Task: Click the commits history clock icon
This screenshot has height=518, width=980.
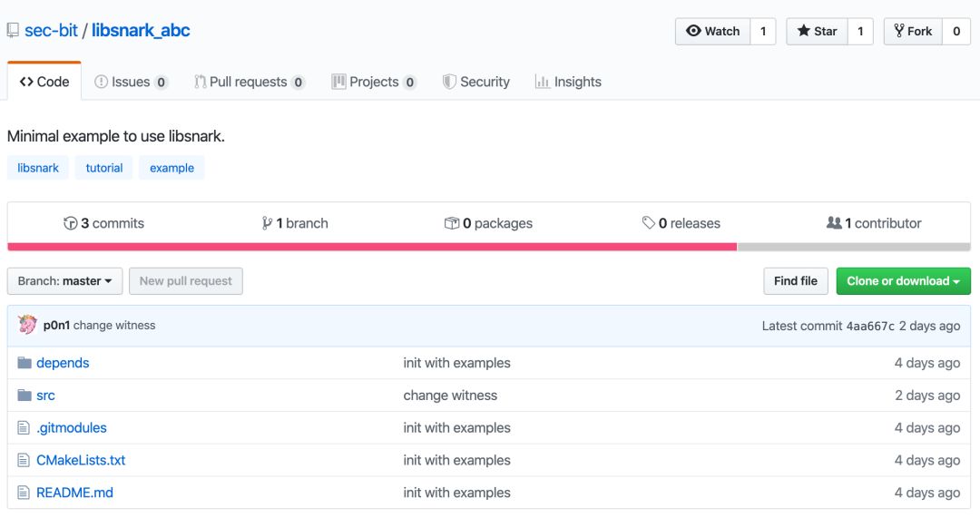Action: point(70,223)
